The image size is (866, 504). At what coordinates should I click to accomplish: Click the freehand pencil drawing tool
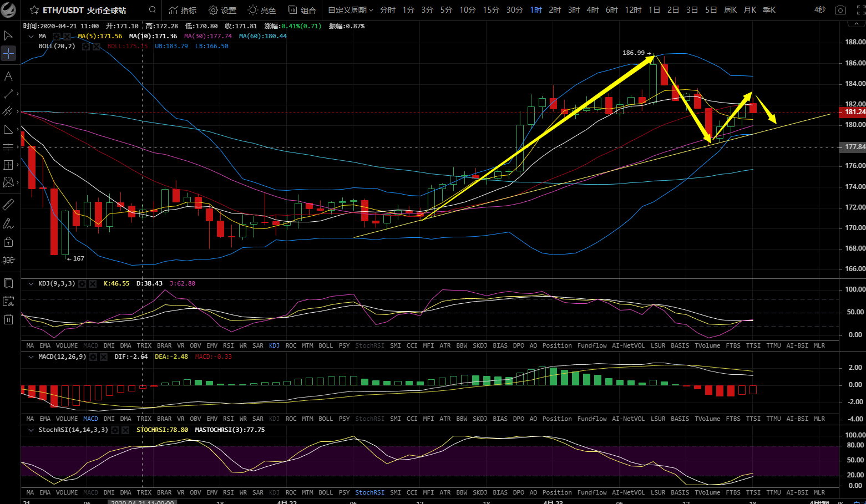point(8,224)
